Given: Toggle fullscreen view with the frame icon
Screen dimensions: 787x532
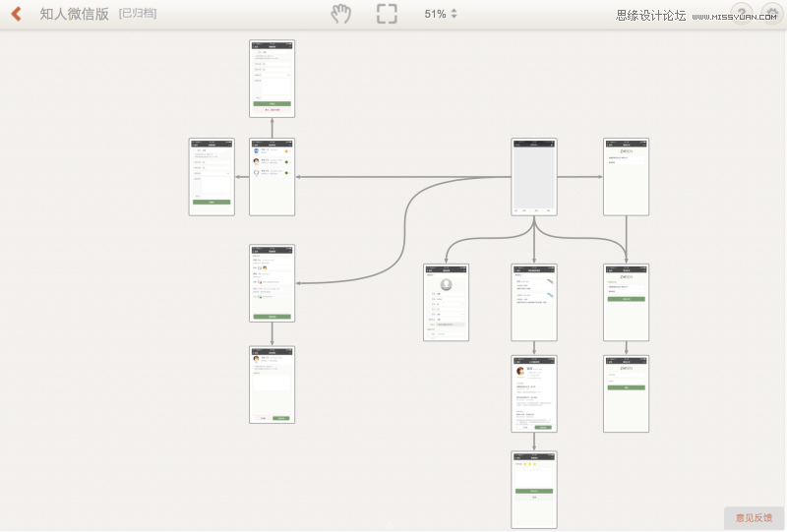Looking at the screenshot, I should (387, 14).
